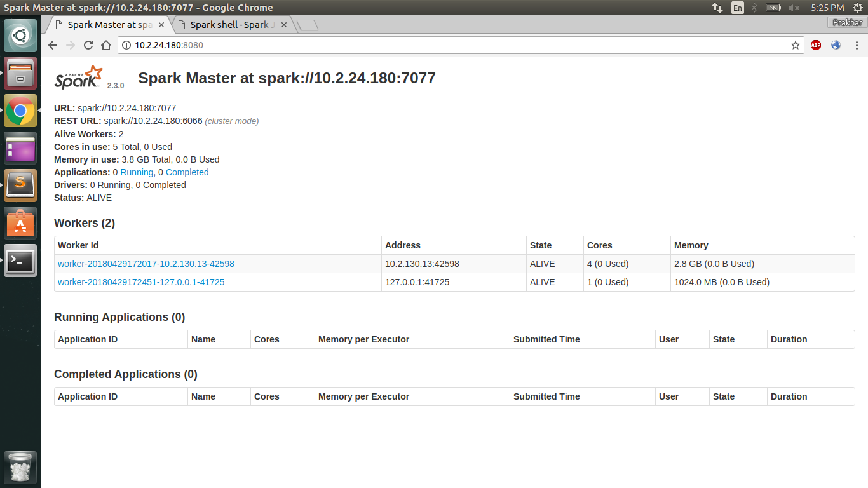Click the Prakhar profile button
Screen dimensions: 868x488
pyautogui.click(x=847, y=22)
